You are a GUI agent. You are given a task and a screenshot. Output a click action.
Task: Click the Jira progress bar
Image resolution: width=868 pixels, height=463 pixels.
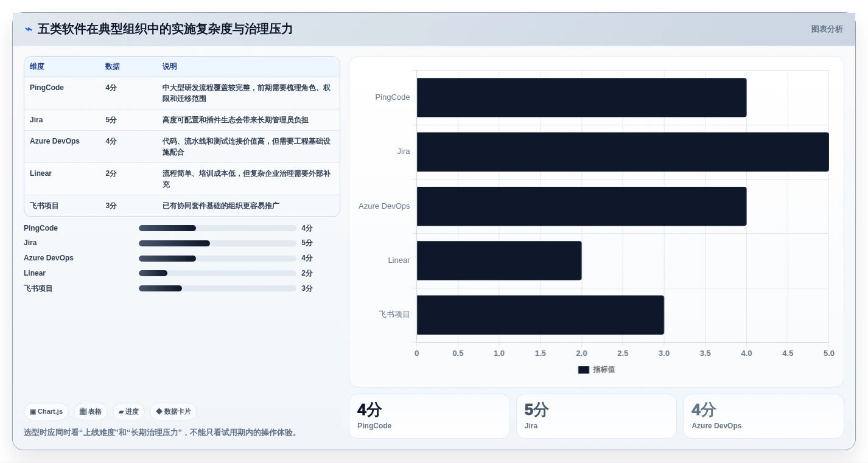tap(217, 243)
